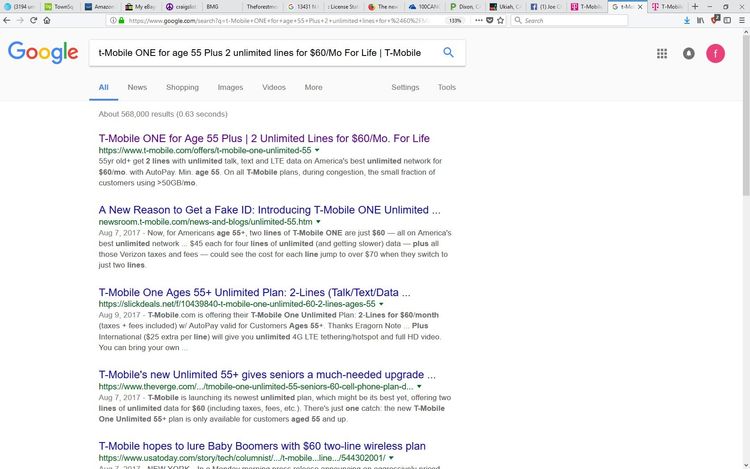Click the green secure padlock icon
This screenshot has height=469, width=750.
click(121, 21)
